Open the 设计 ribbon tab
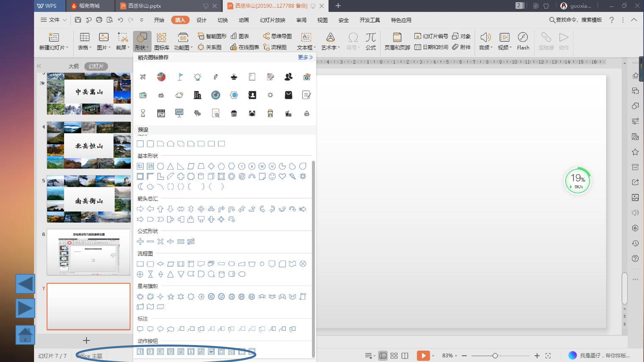Viewport: 644px width, 362px height. (x=201, y=20)
